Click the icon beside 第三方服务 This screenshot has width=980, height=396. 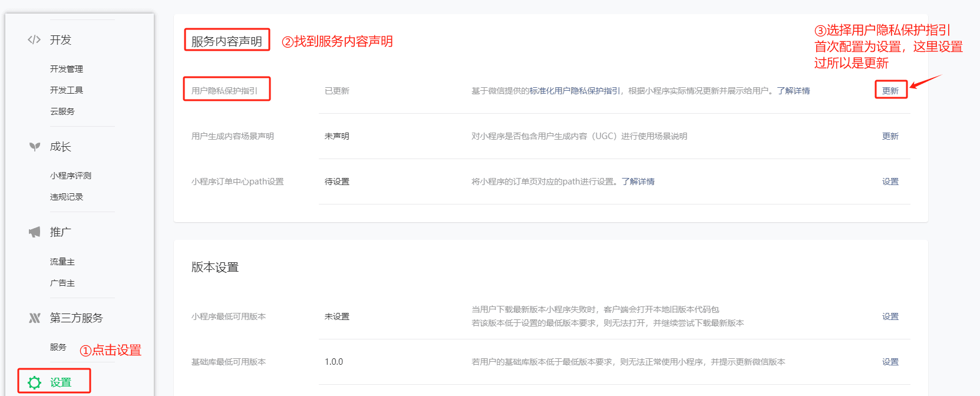click(35, 318)
